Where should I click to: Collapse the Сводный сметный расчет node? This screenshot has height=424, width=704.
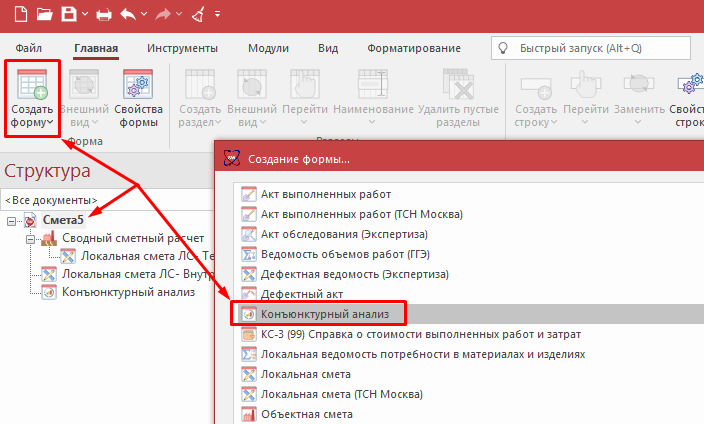pos(31,239)
